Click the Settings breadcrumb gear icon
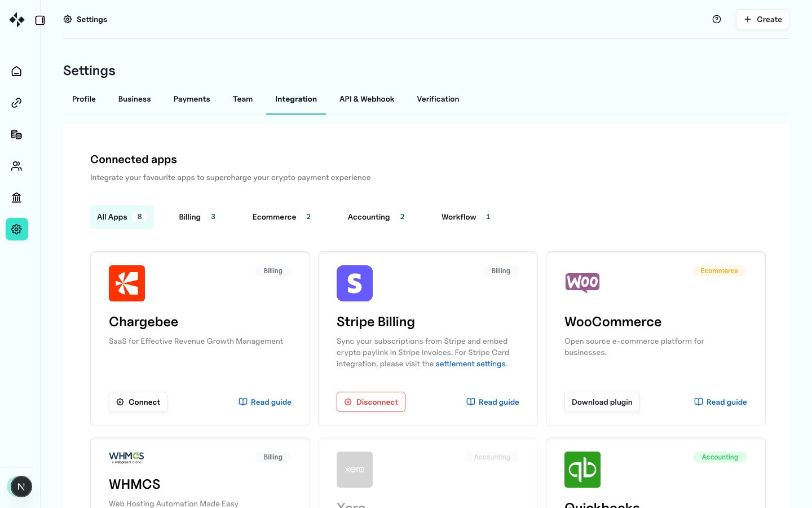The height and width of the screenshot is (508, 812). point(68,19)
